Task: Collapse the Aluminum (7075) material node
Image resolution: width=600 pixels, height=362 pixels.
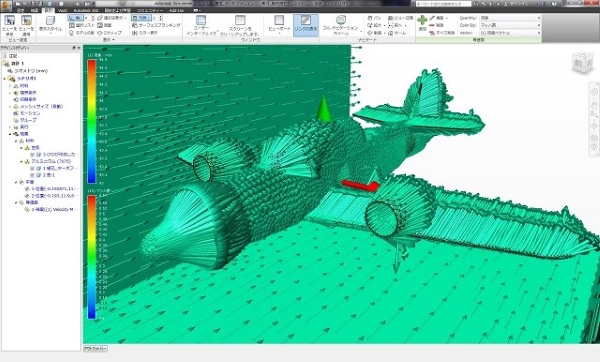Action: (21, 161)
